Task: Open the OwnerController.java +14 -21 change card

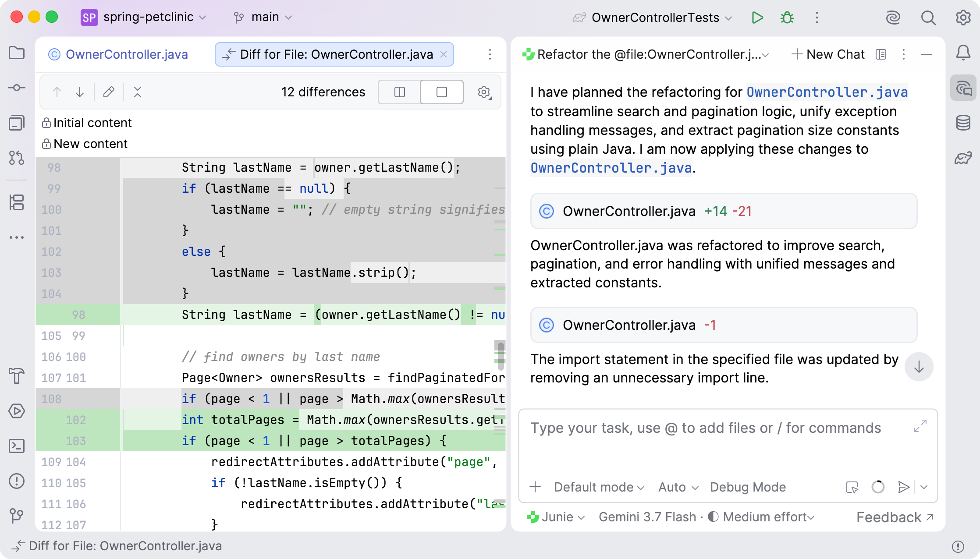Action: point(724,211)
